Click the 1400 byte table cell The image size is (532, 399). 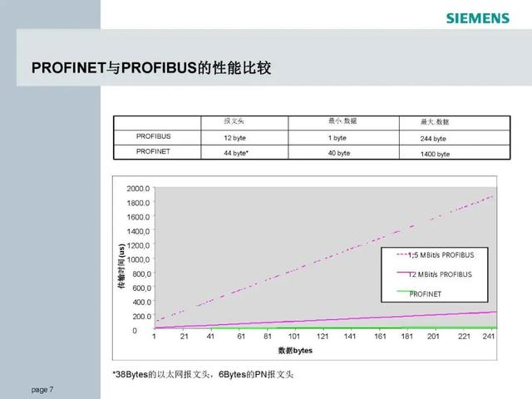(x=435, y=154)
